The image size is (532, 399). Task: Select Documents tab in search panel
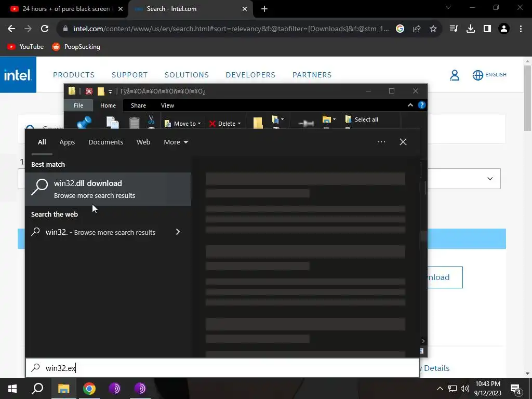point(105,142)
